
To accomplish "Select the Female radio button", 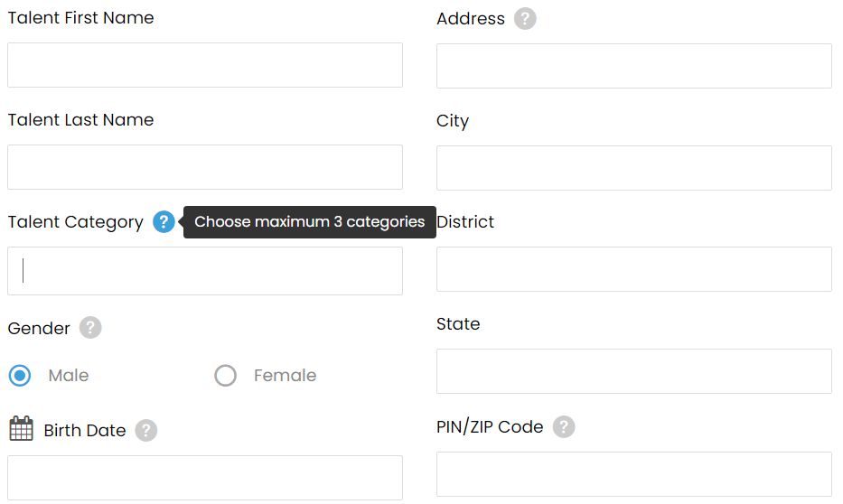I will pos(225,376).
